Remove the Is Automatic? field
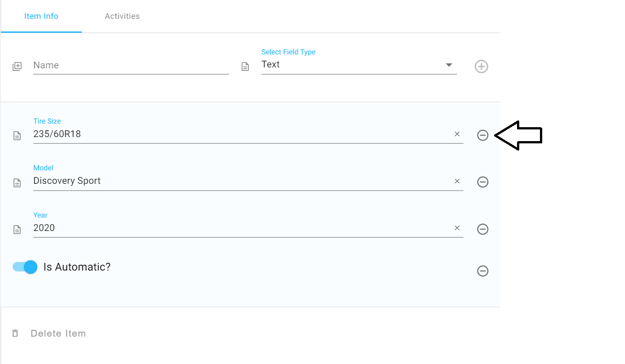The height and width of the screenshot is (364, 625). [x=483, y=271]
